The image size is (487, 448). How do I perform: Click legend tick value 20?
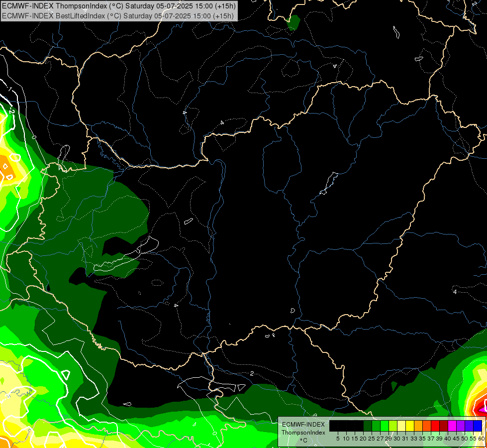363,439
